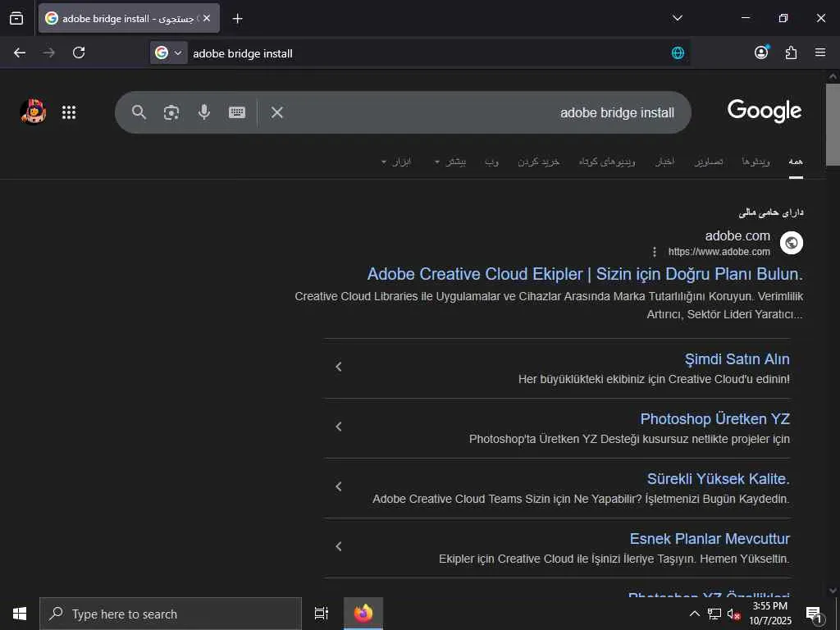Open the https://www.adobe.com URL link
The width and height of the screenshot is (840, 630).
click(719, 252)
